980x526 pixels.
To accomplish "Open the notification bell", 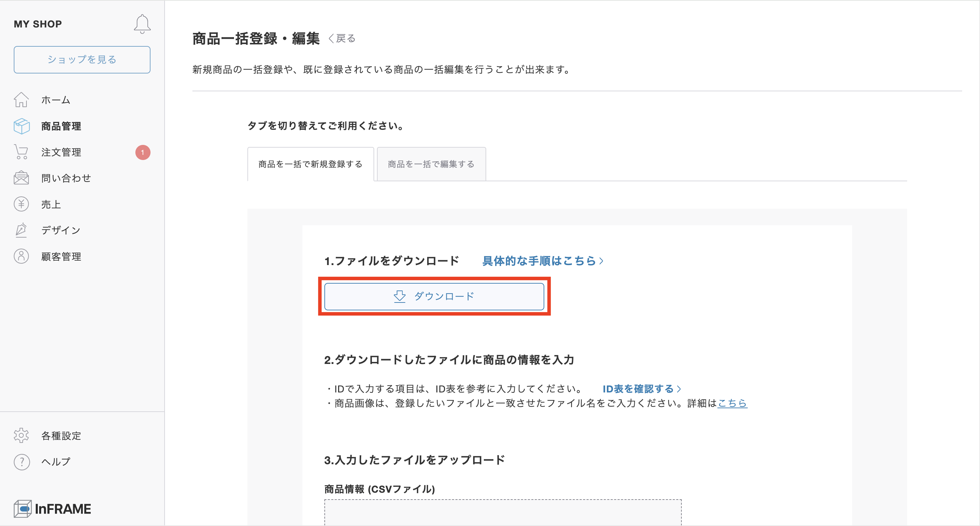I will (x=142, y=24).
